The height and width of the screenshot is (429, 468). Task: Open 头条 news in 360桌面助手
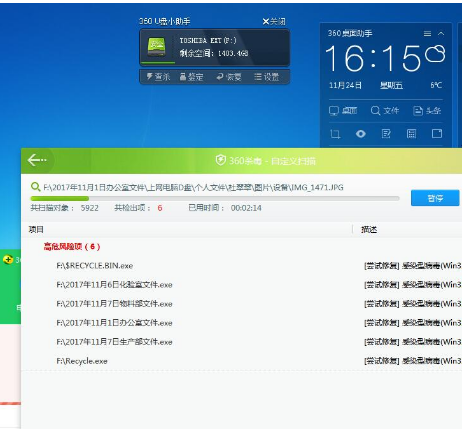427,111
